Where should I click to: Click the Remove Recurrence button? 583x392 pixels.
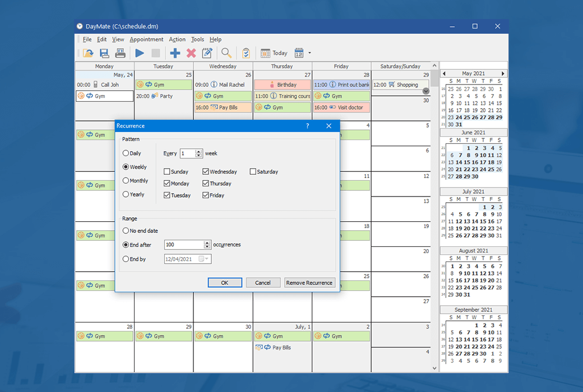tap(309, 283)
